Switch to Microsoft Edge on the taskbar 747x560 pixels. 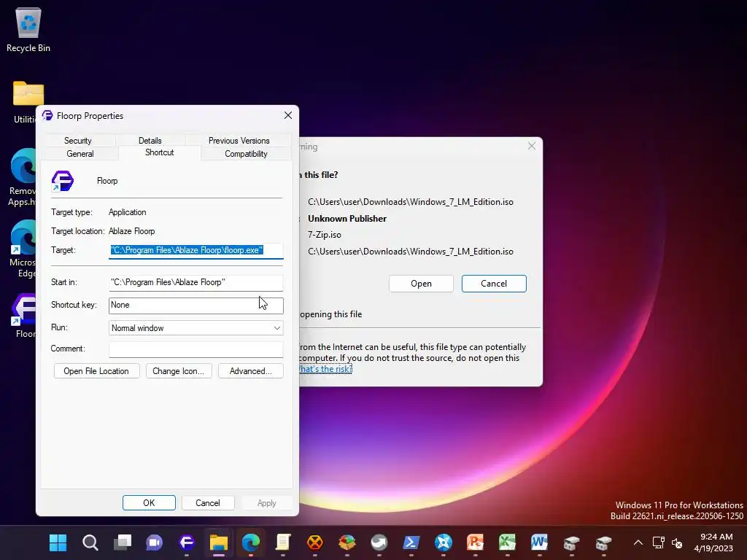251,542
